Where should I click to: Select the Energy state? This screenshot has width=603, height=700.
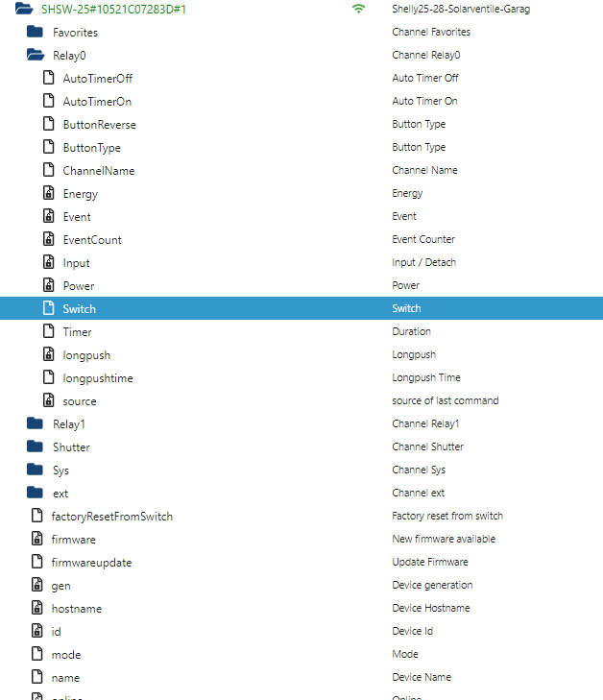[x=81, y=194]
